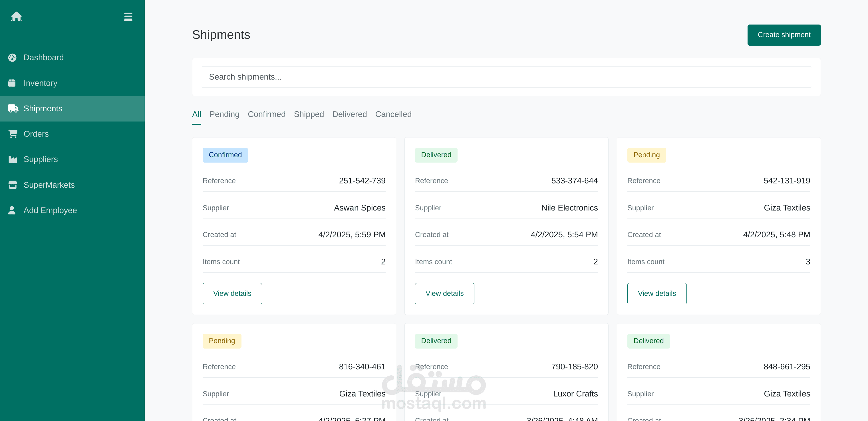This screenshot has width=868, height=421.
Task: Click the Orders cart icon
Action: (x=13, y=134)
